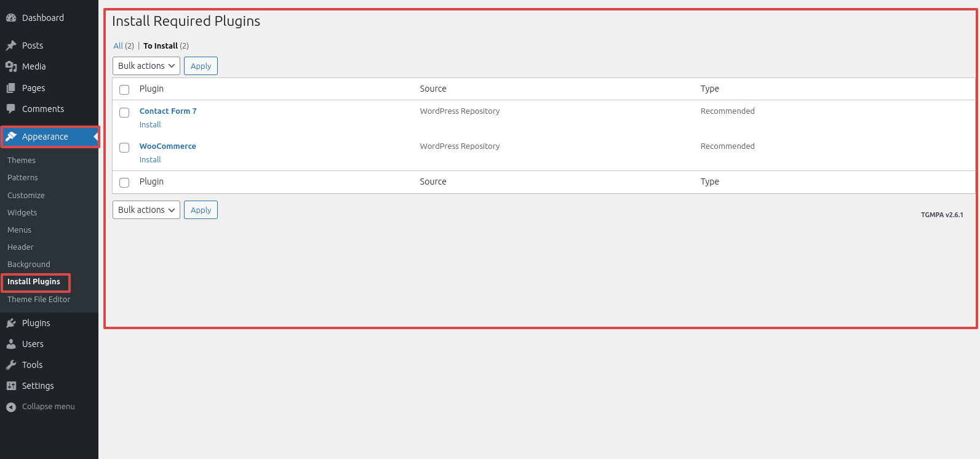Image resolution: width=980 pixels, height=459 pixels.
Task: Click the Settings sliders icon
Action: [11, 386]
